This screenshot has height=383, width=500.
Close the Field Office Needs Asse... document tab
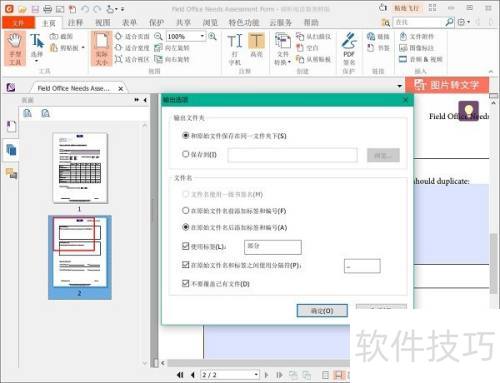(121, 89)
